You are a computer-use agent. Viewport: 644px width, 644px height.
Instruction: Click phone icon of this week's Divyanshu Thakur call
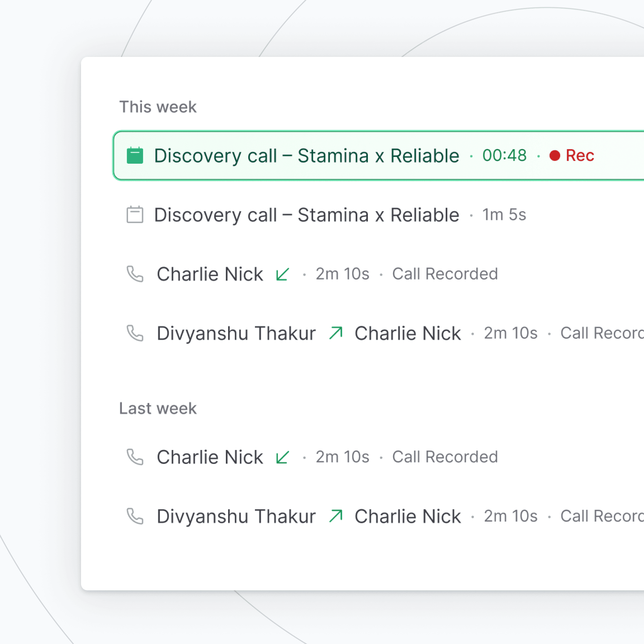click(135, 333)
